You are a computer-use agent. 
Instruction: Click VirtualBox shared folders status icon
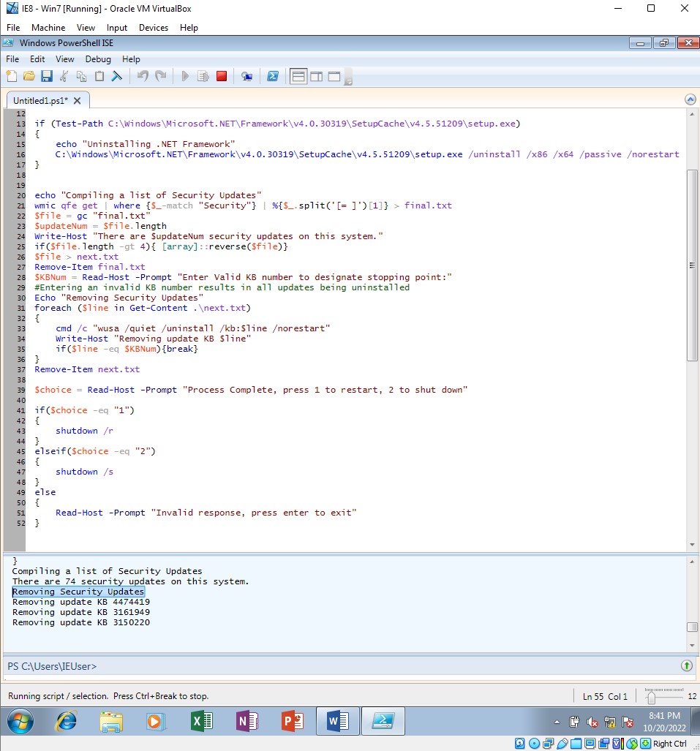(576, 744)
